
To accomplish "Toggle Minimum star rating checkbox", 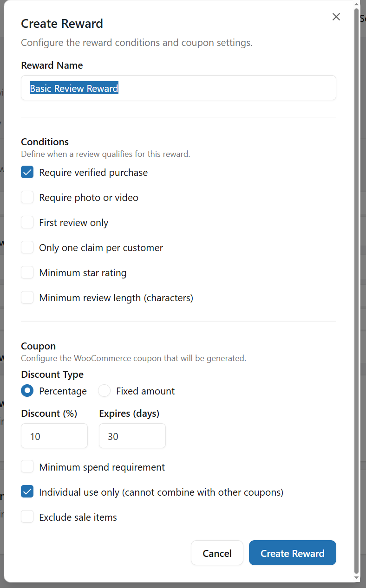I will (x=27, y=273).
